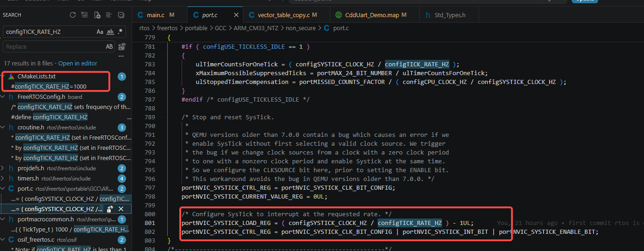Collapse all search results icon
Image resolution: width=644 pixels, height=251 pixels.
(121, 15)
